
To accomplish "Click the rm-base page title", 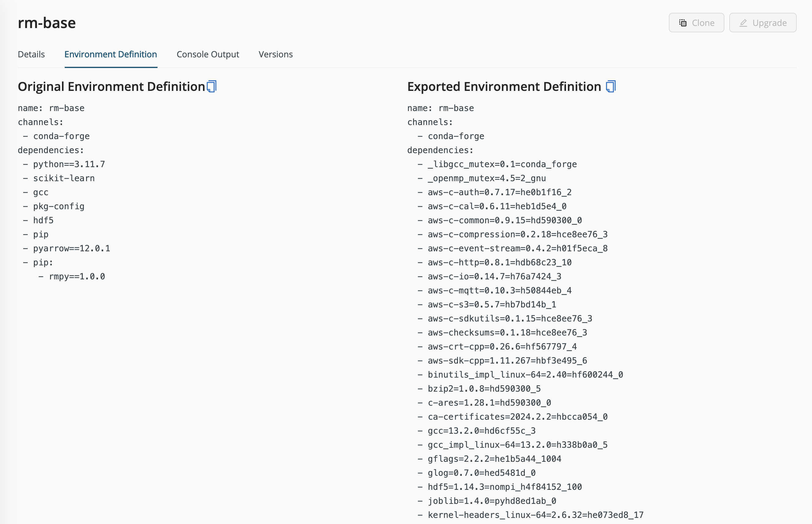I will click(x=47, y=23).
